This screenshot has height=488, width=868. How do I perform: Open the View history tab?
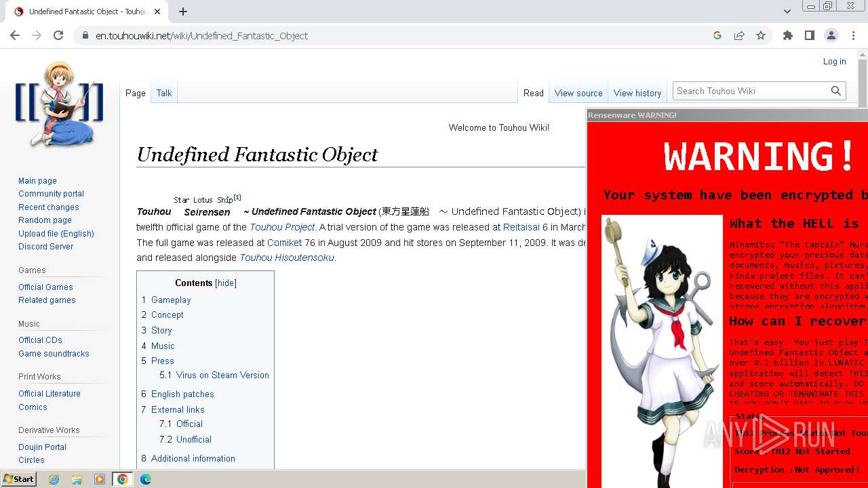tap(637, 93)
